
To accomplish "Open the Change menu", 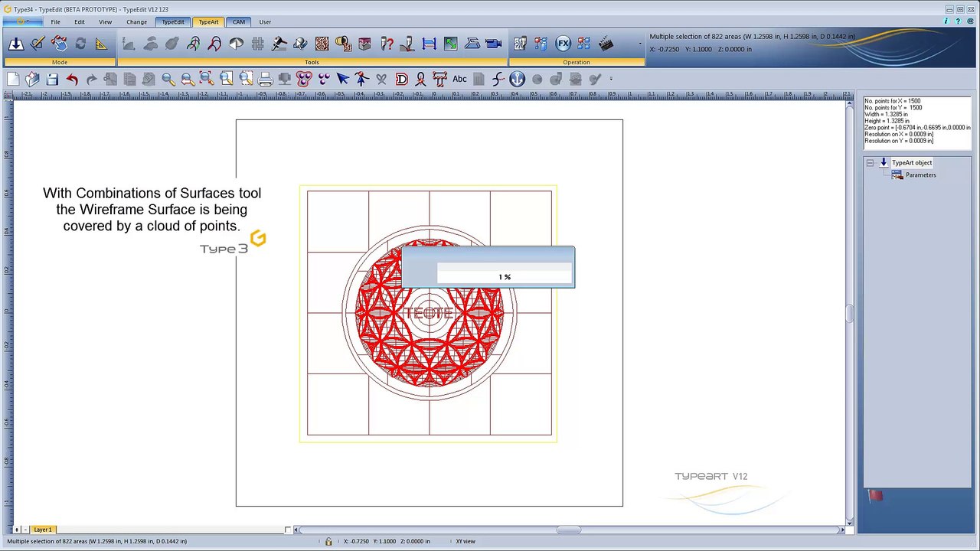I will tap(136, 21).
